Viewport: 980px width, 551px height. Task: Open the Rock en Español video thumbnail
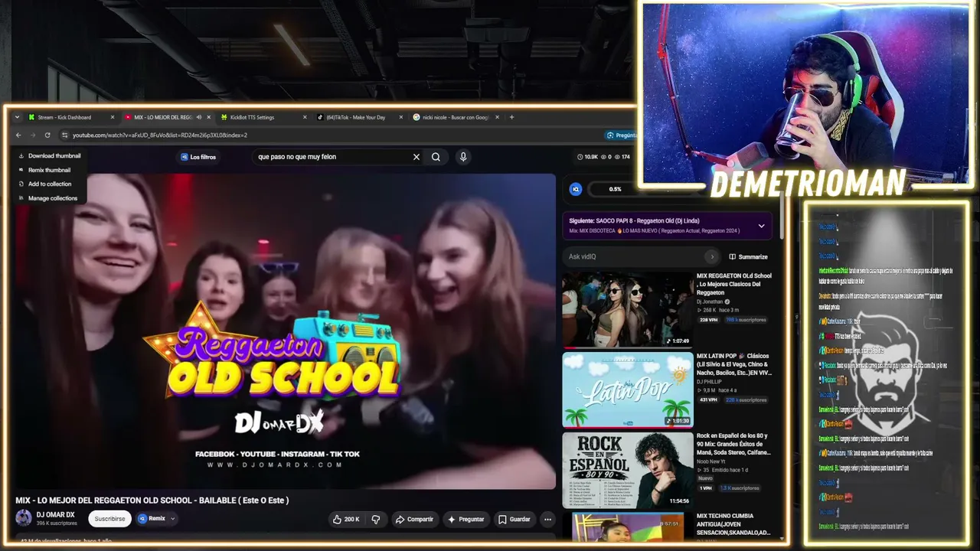pos(628,470)
